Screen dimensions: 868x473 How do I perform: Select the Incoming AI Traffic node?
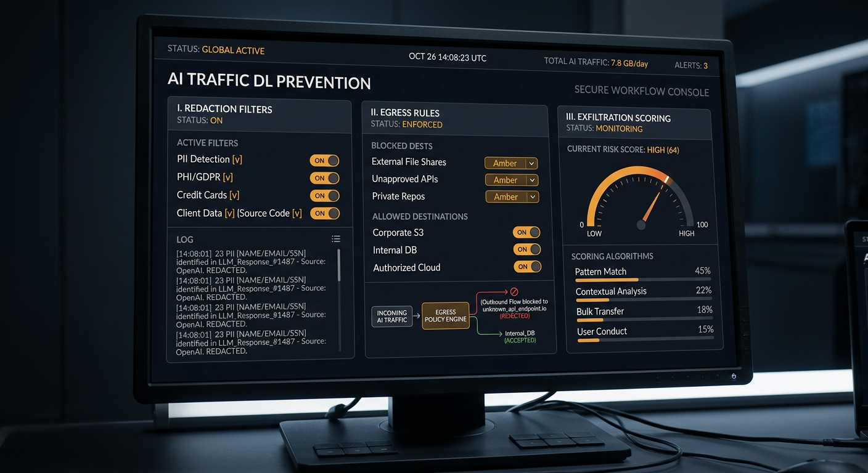pos(392,317)
